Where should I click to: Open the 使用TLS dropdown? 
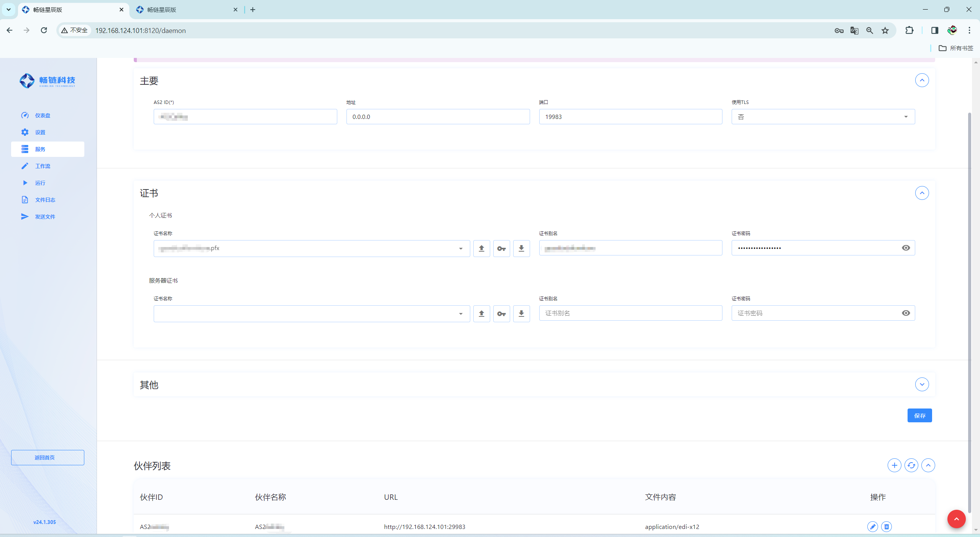[823, 117]
